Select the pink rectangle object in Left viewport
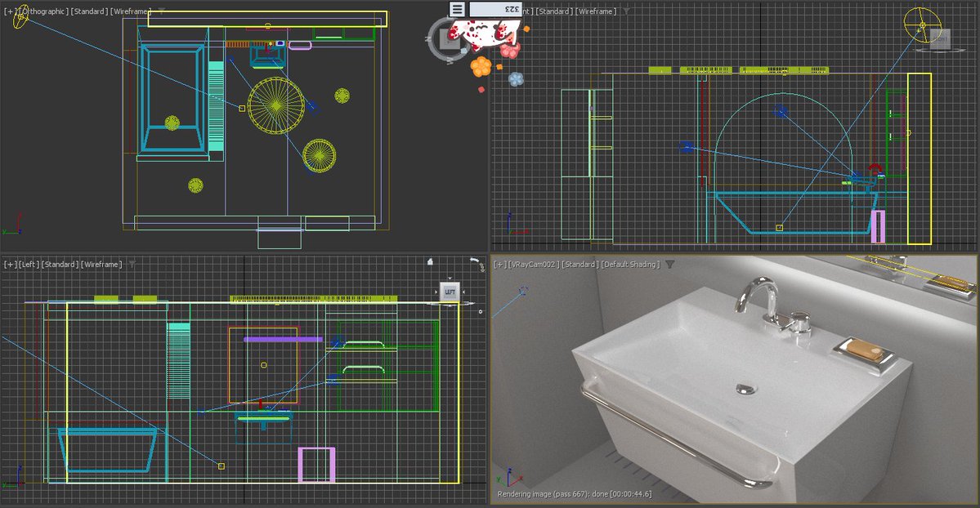Image resolution: width=980 pixels, height=508 pixels. (316, 464)
